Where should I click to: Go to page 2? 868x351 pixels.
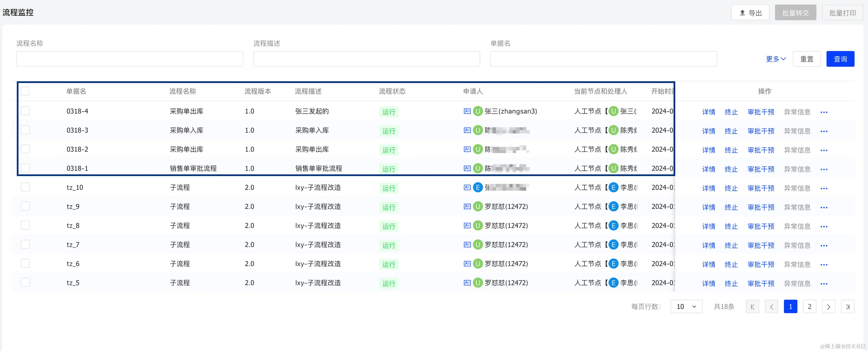[x=809, y=306]
